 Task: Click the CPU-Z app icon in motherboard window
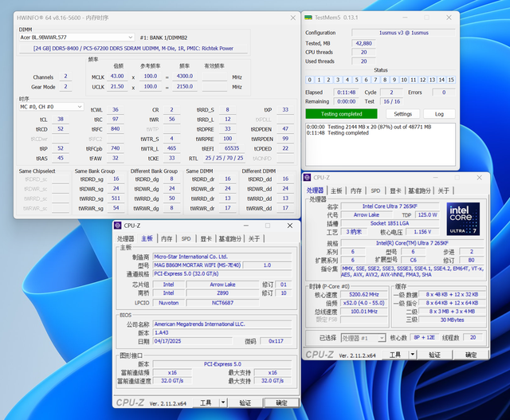118,226
